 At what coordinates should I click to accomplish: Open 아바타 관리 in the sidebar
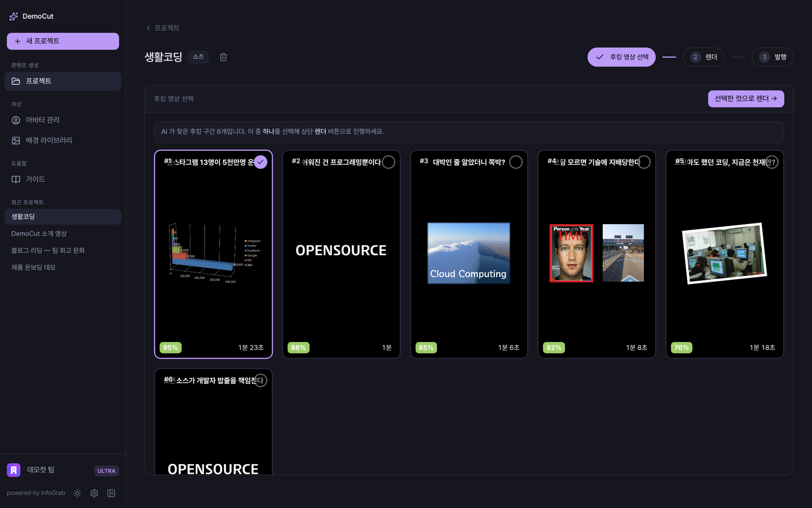pos(63,120)
